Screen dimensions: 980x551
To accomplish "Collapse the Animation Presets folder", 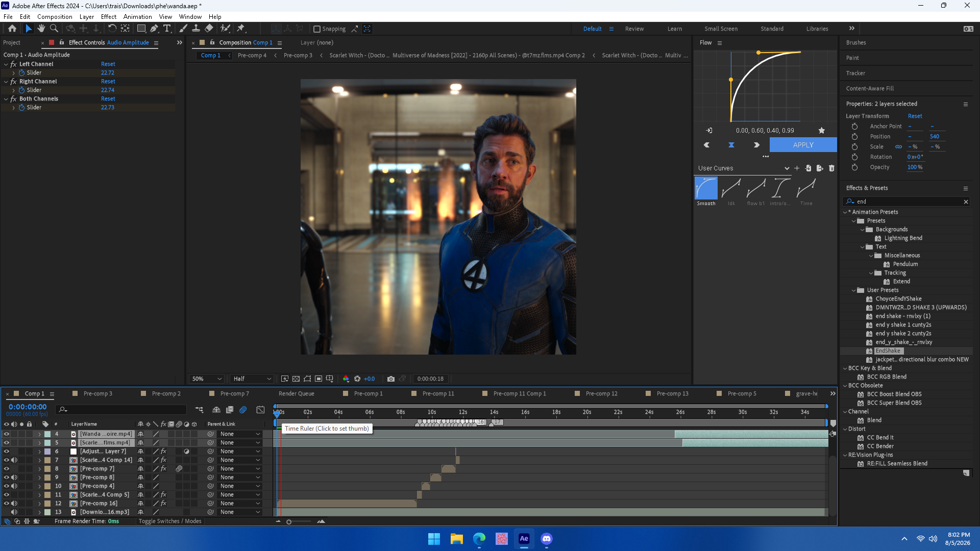I will tap(845, 212).
